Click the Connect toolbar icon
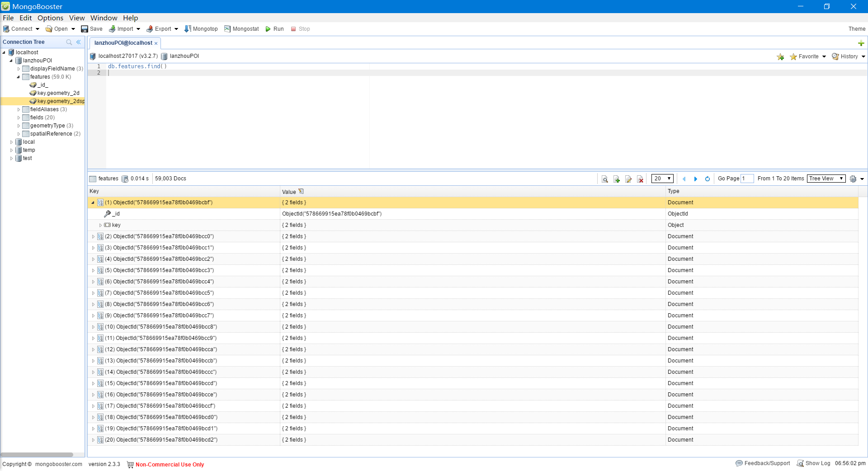This screenshot has width=868, height=471. point(6,29)
